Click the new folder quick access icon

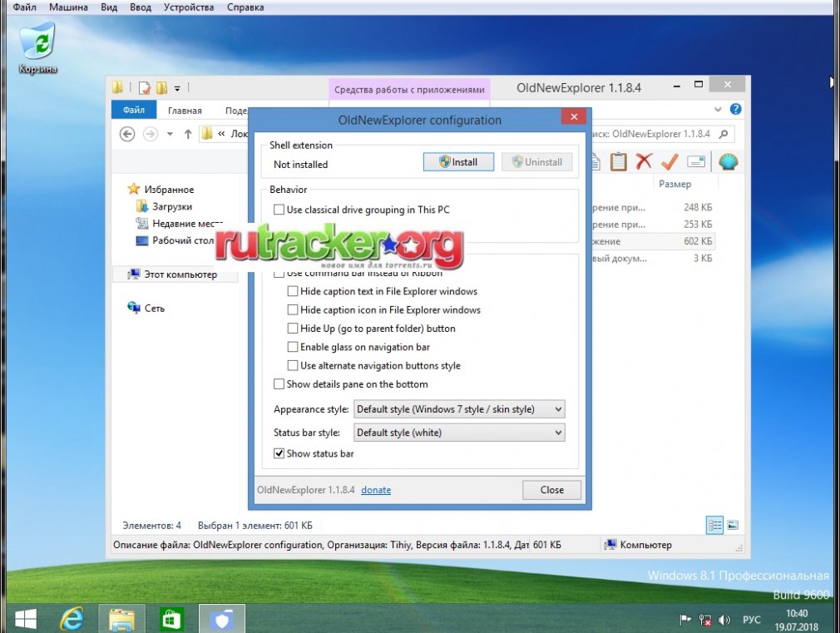point(161,87)
